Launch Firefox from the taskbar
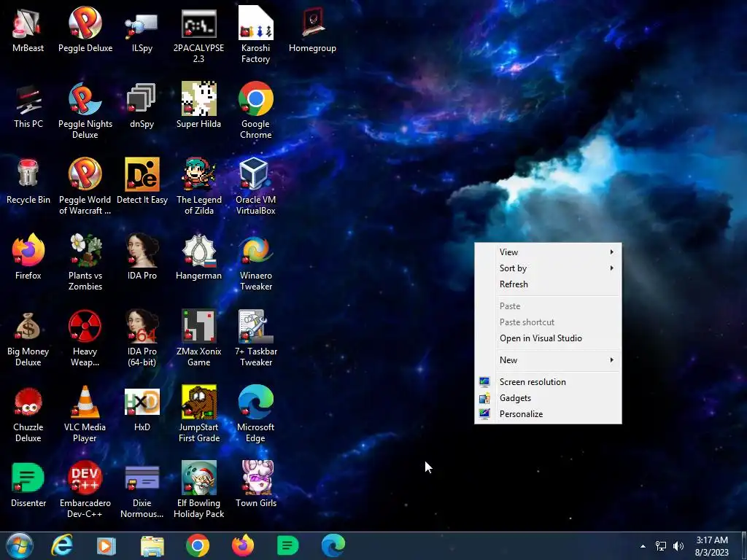The width and height of the screenshot is (747, 560). pyautogui.click(x=242, y=545)
